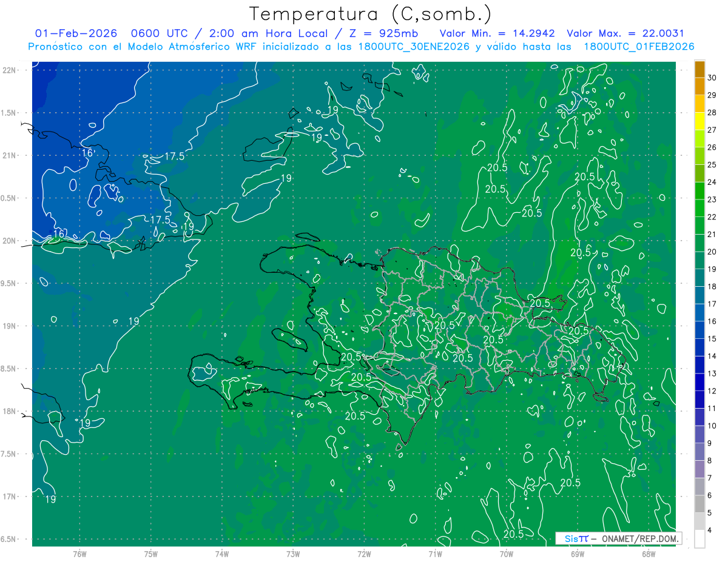Click the "Valor Max. = 22.0031" text
The width and height of the screenshot is (728, 562).
tap(625, 33)
